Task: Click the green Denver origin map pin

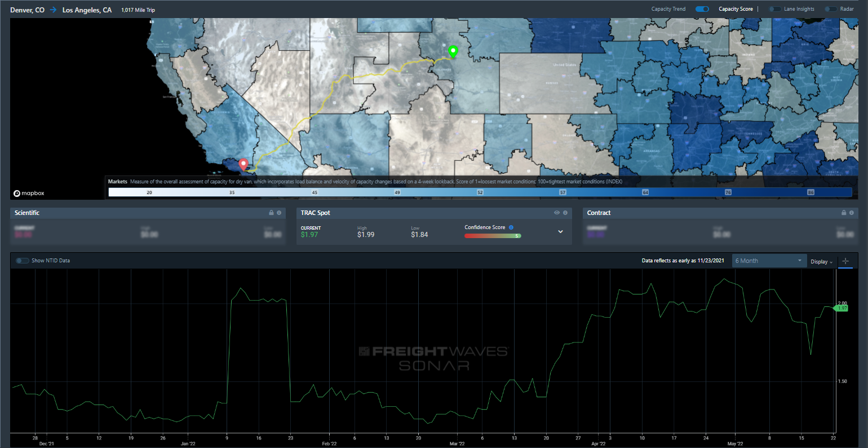Action: click(x=453, y=52)
